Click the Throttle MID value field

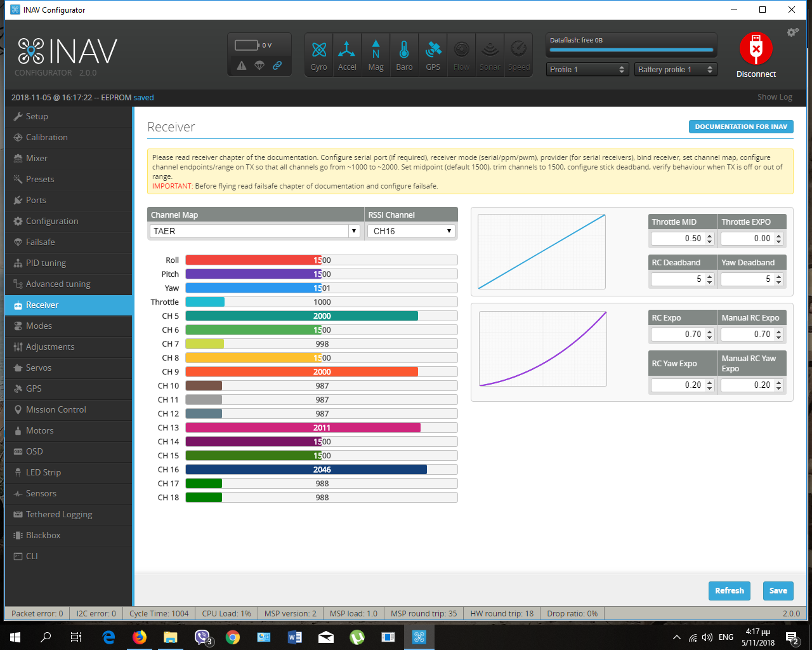coord(678,239)
